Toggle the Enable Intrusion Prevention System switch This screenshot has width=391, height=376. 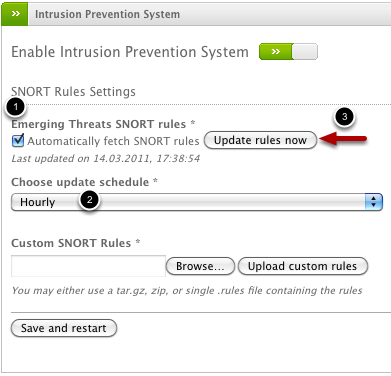288,52
